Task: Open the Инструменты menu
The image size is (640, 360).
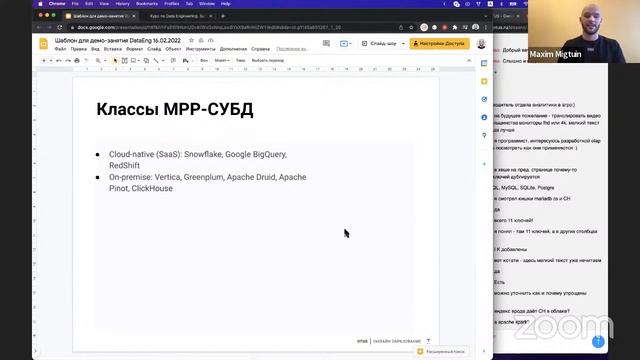Action: coord(200,49)
